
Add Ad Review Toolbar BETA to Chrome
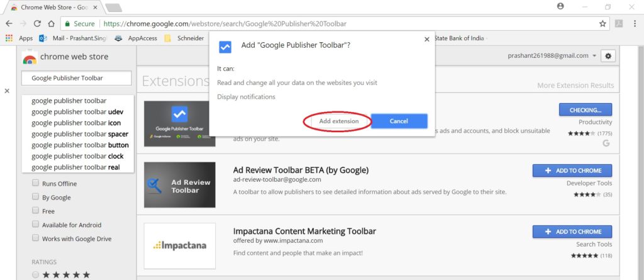pos(572,171)
